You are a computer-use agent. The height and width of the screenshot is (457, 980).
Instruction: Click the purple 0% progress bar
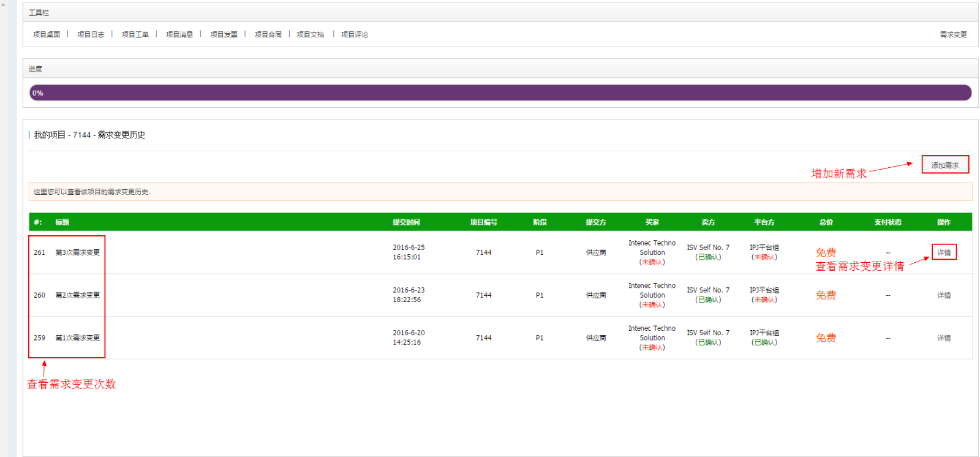point(500,93)
